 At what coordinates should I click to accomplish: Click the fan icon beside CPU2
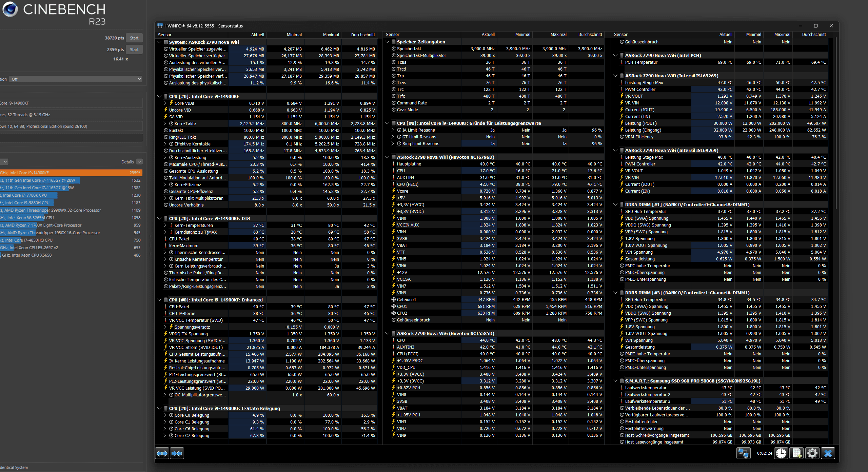click(394, 313)
